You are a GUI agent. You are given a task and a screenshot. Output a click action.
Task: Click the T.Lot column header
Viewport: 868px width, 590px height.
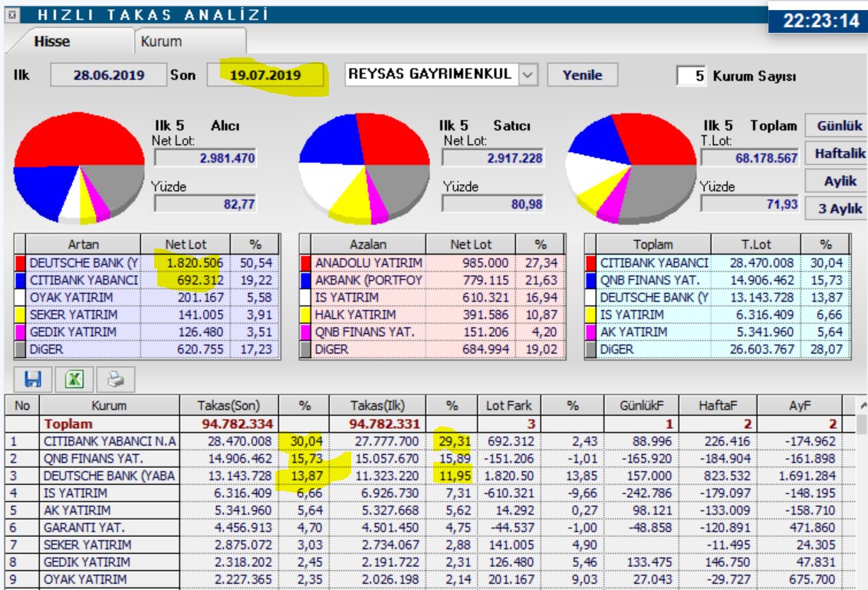[x=755, y=244]
